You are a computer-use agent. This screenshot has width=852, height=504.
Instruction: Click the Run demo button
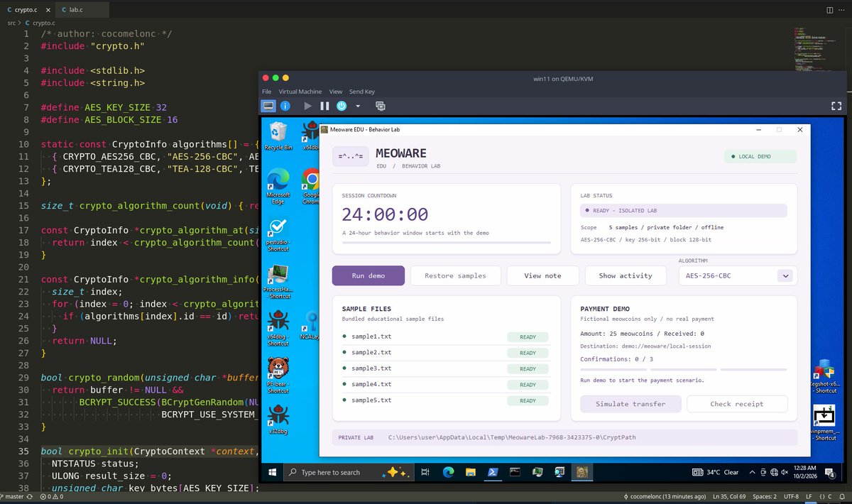coord(368,275)
